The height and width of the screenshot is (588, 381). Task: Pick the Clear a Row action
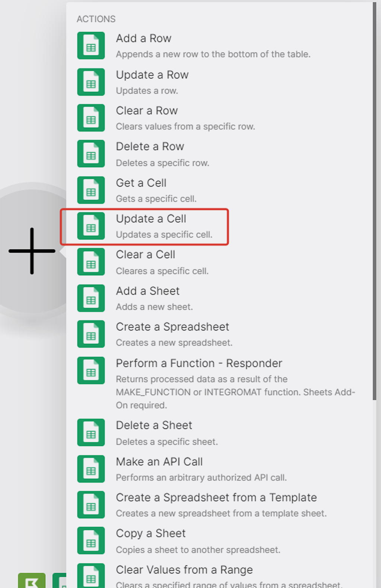220,118
